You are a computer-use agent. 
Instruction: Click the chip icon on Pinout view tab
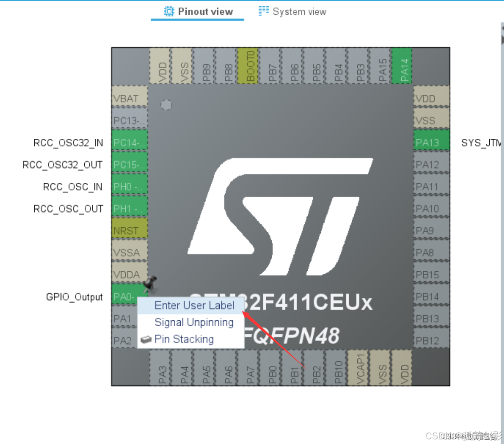(x=169, y=11)
